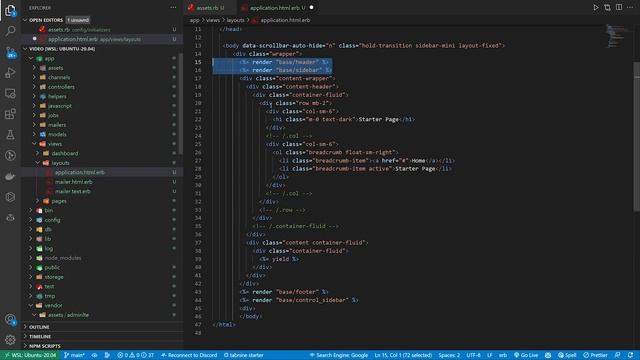Open the Remote Explorer view
This screenshot has width=640, height=360.
click(x=10, y=93)
